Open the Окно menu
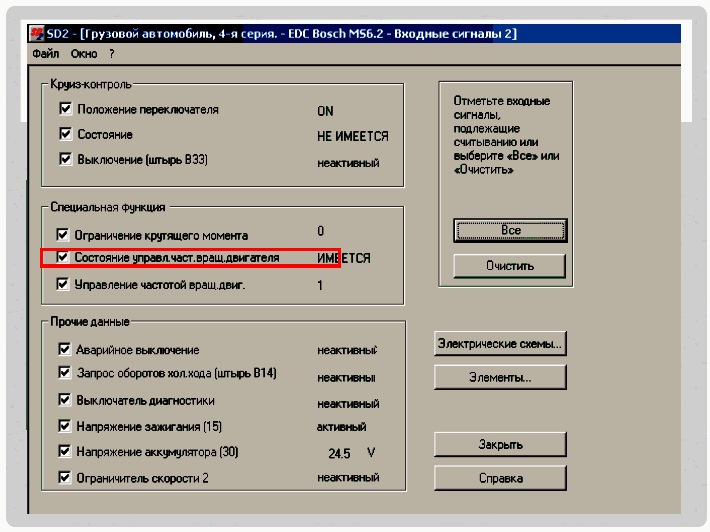 [x=84, y=54]
